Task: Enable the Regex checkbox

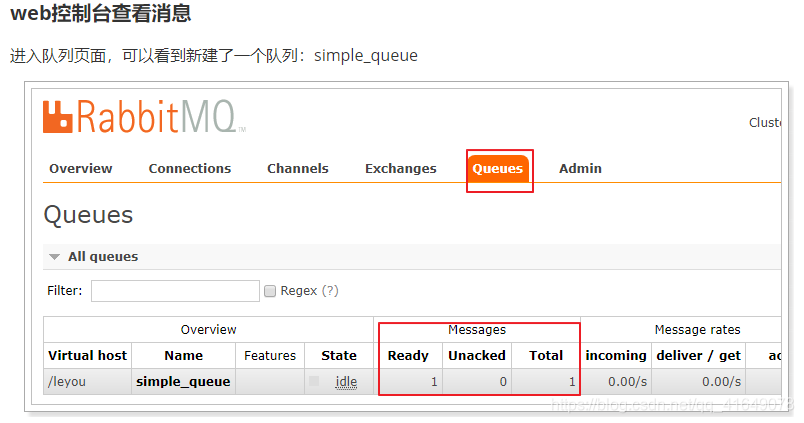Action: tap(270, 291)
